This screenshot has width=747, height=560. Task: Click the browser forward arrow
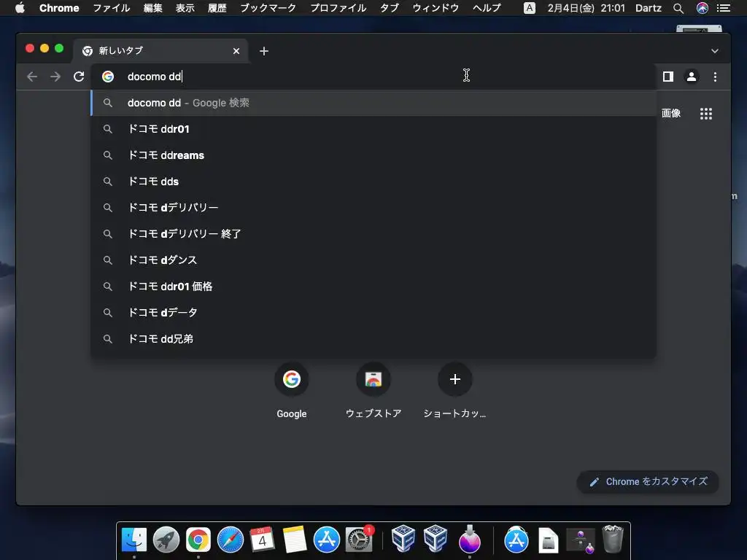tap(55, 77)
